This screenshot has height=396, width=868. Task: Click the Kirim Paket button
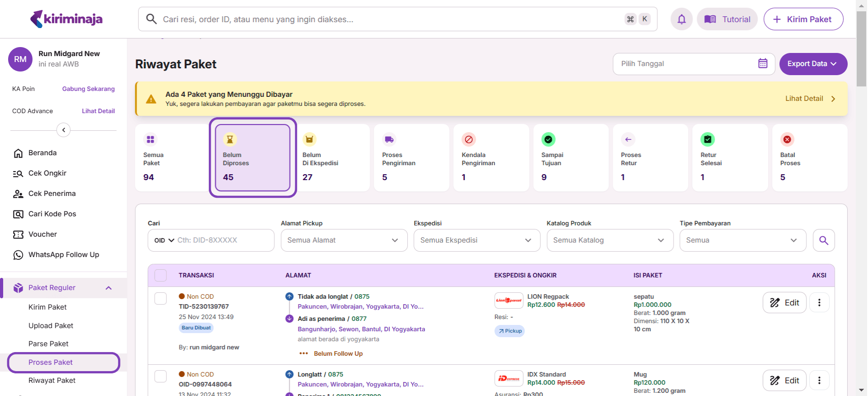tap(803, 19)
